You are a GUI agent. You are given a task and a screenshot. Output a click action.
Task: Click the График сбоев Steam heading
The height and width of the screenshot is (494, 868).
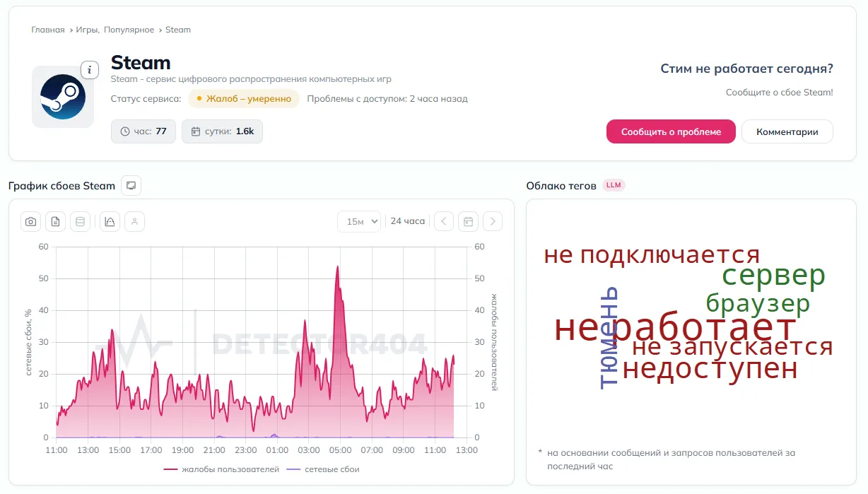coord(61,186)
